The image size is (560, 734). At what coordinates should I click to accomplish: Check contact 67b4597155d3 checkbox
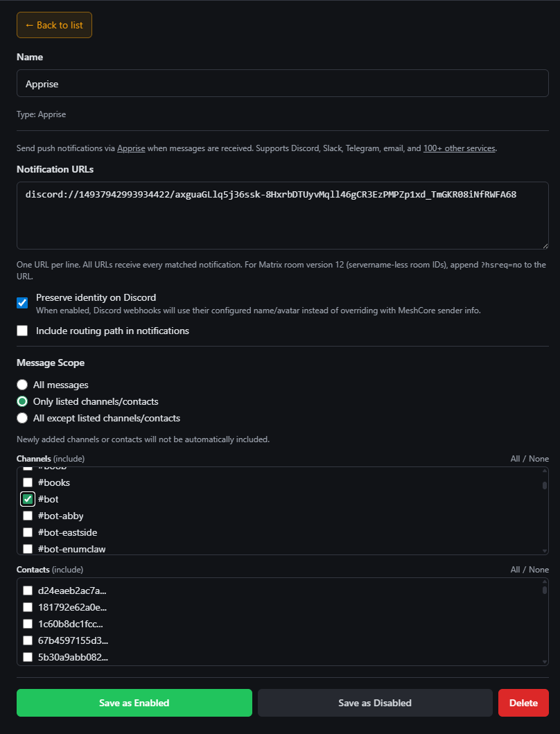tap(28, 640)
